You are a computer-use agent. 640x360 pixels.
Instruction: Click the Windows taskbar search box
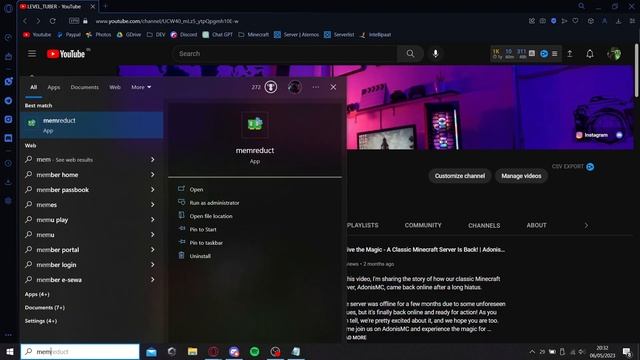coord(80,351)
